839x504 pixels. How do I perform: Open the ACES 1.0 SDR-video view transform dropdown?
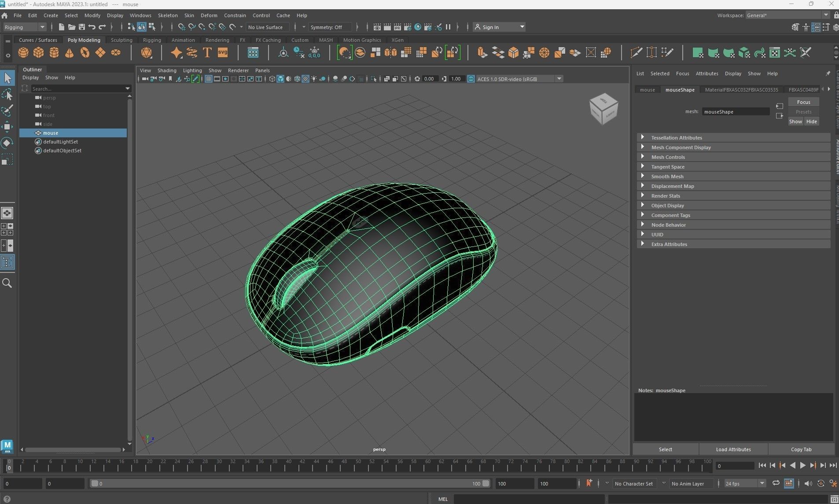click(519, 79)
